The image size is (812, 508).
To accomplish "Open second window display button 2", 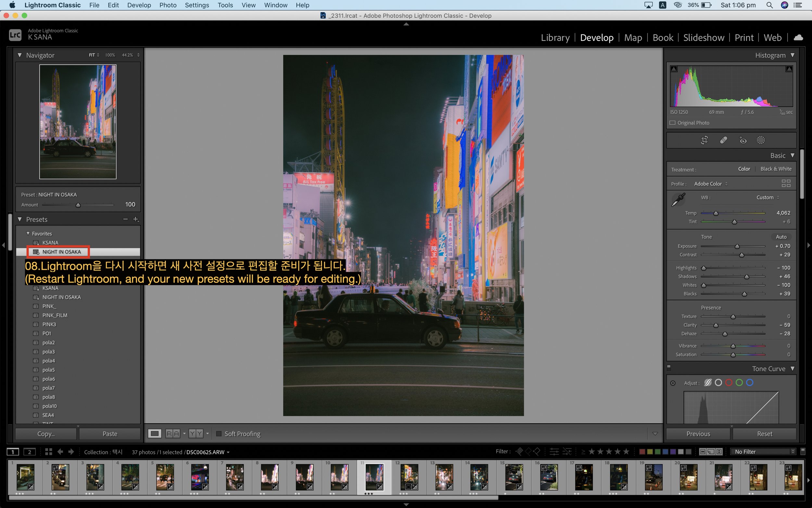I will [x=30, y=452].
